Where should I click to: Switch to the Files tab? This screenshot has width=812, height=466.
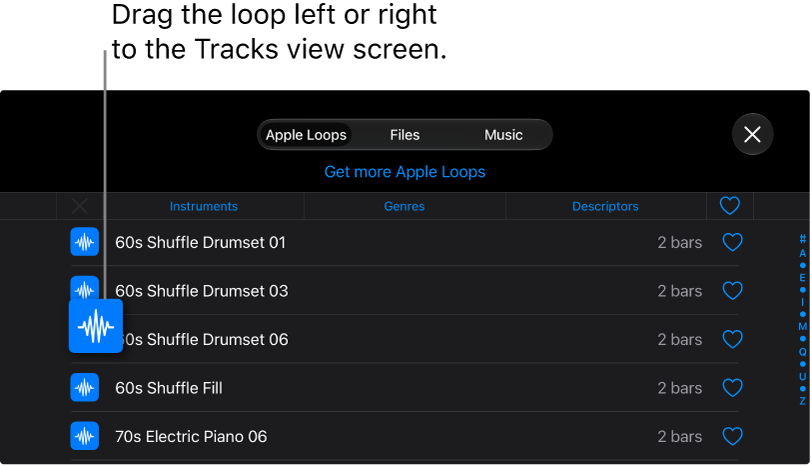404,135
